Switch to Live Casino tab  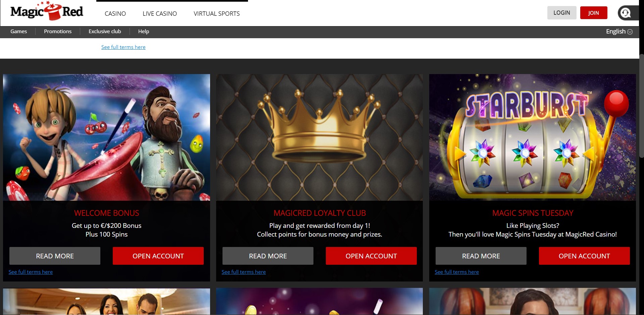[160, 14]
